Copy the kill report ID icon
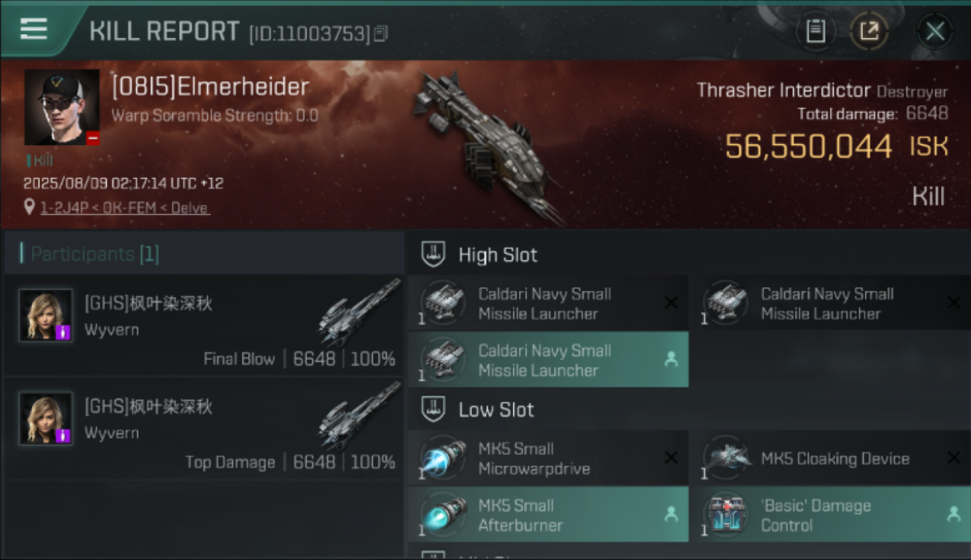Screen dimensions: 971x560 (381, 34)
